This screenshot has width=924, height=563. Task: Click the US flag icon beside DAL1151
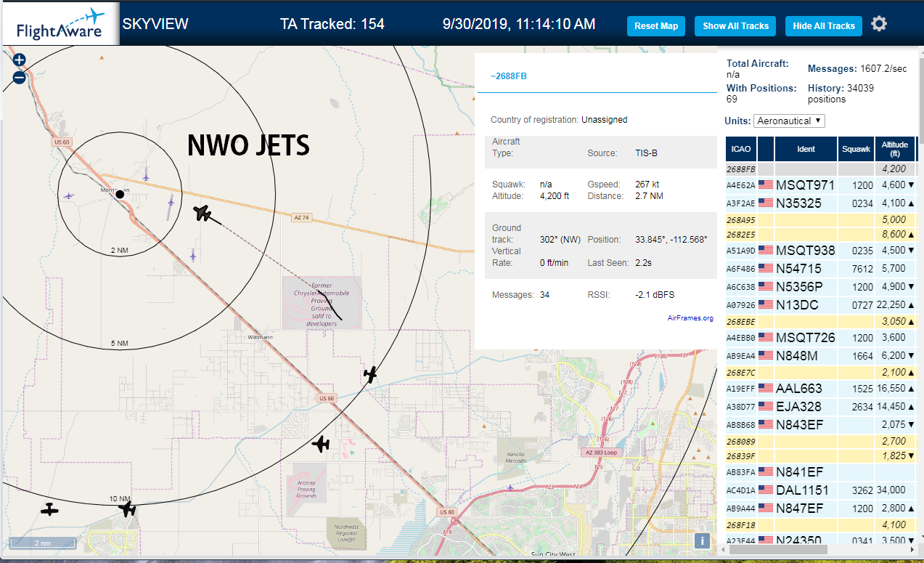[x=766, y=490]
